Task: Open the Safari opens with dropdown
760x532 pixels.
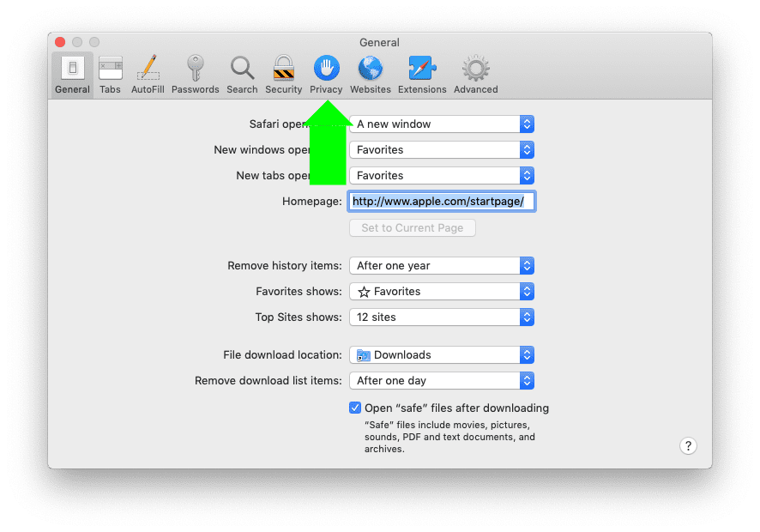Action: pos(442,124)
